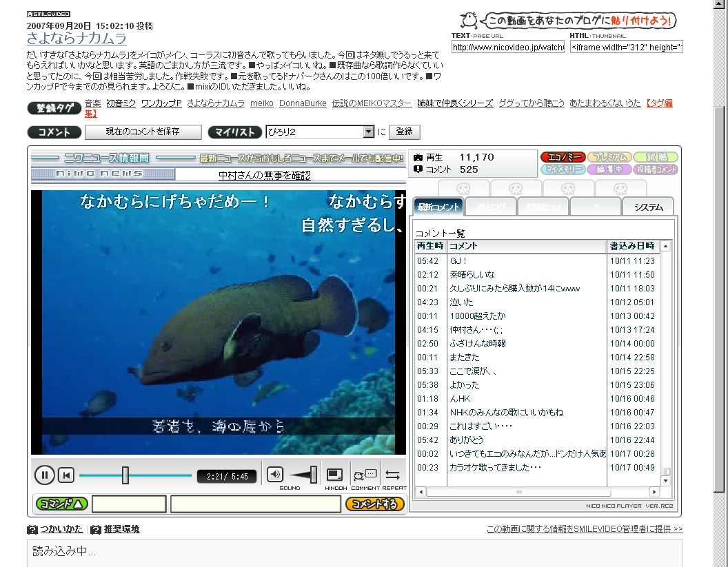Image resolution: width=728 pixels, height=567 pixels.
Task: Pause the video playback
Action: click(x=45, y=475)
